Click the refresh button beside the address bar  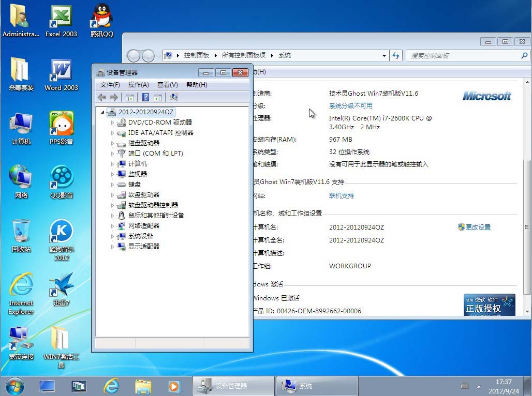[396, 56]
